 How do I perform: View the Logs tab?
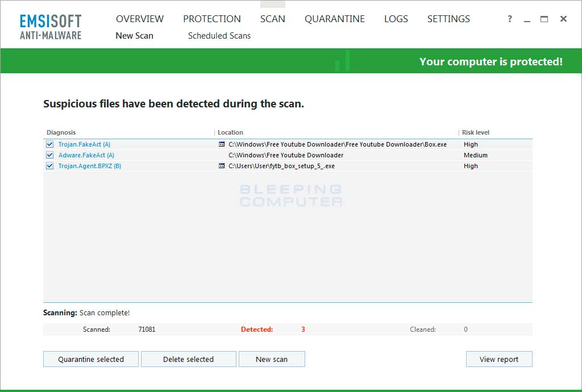point(396,19)
